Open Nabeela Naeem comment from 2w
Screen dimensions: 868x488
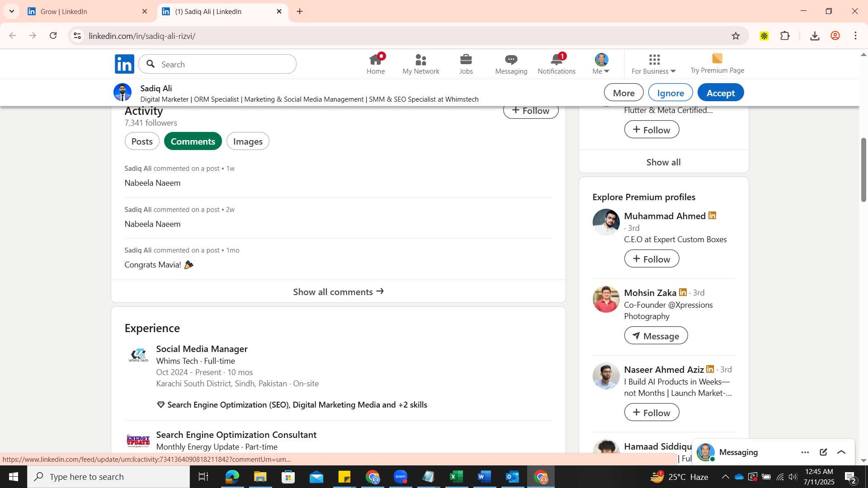[x=152, y=224]
